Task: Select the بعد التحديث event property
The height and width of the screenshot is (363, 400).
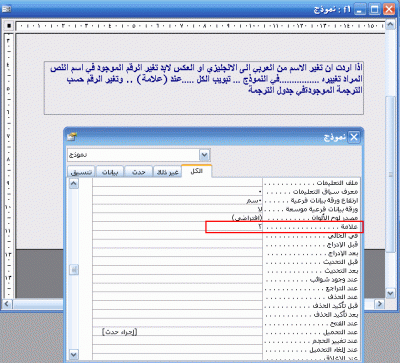Action: point(312,271)
